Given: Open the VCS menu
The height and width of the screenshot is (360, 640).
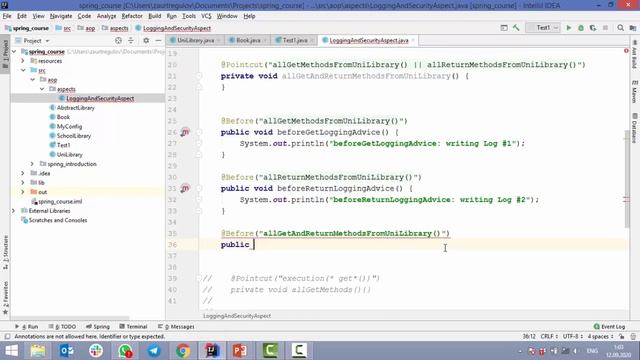Looking at the screenshot, I should coord(206,16).
